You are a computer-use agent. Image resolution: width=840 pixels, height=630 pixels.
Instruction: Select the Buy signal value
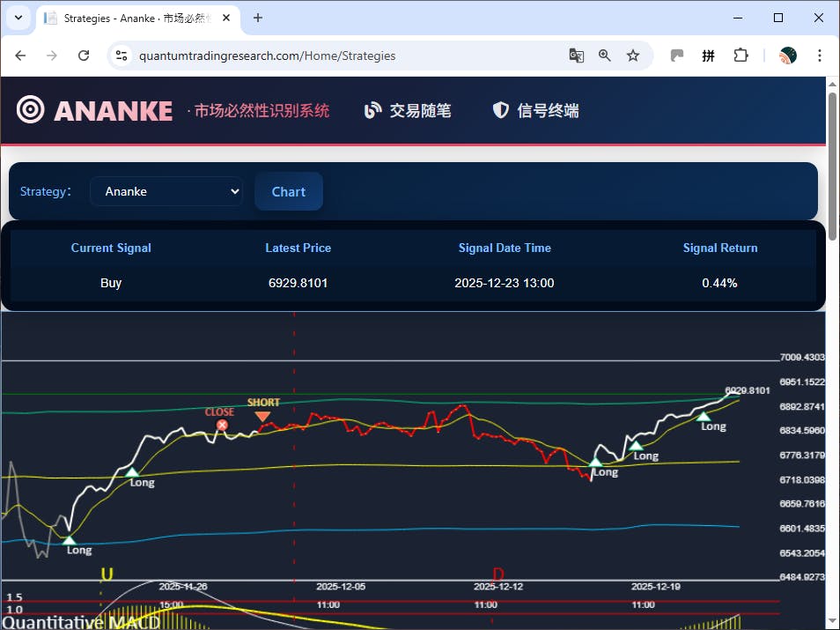111,283
